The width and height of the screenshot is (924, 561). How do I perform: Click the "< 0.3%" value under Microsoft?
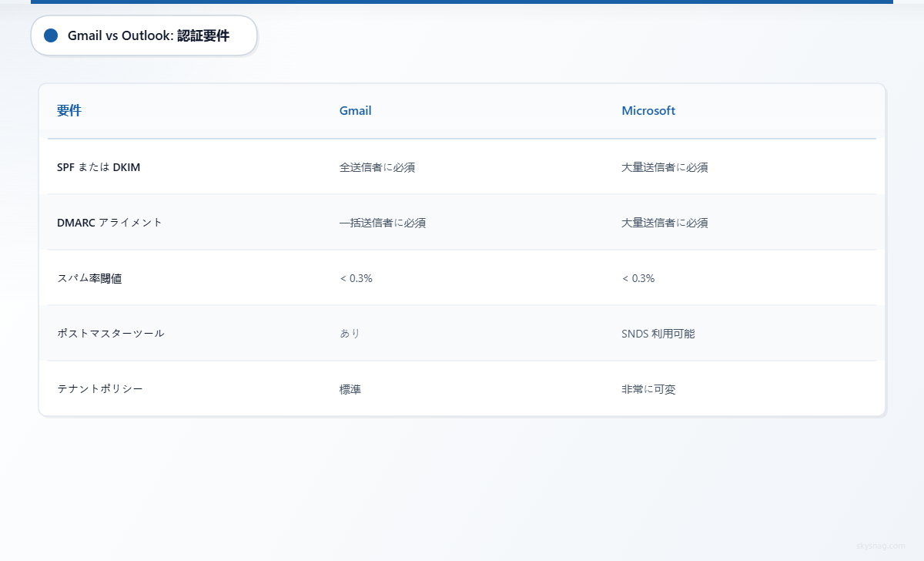pyautogui.click(x=638, y=278)
